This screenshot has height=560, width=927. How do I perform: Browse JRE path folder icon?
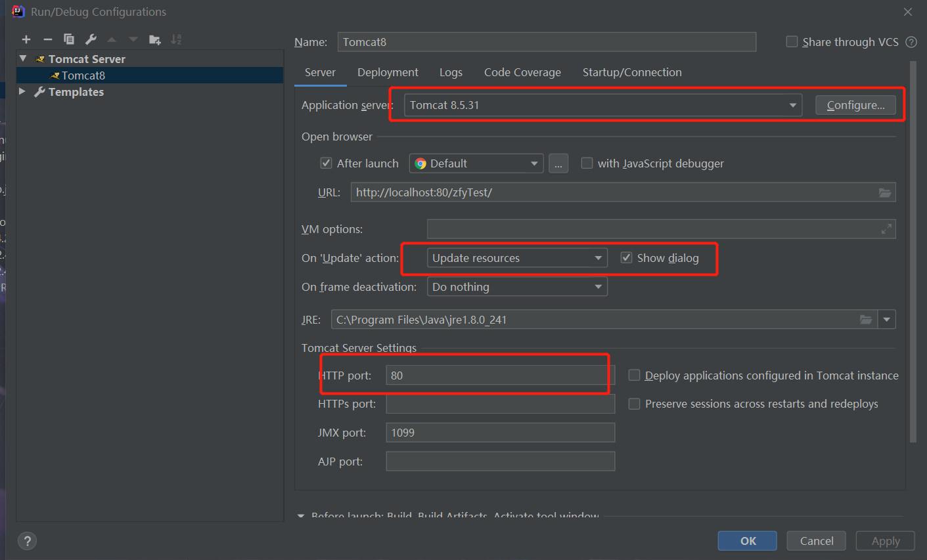click(866, 320)
